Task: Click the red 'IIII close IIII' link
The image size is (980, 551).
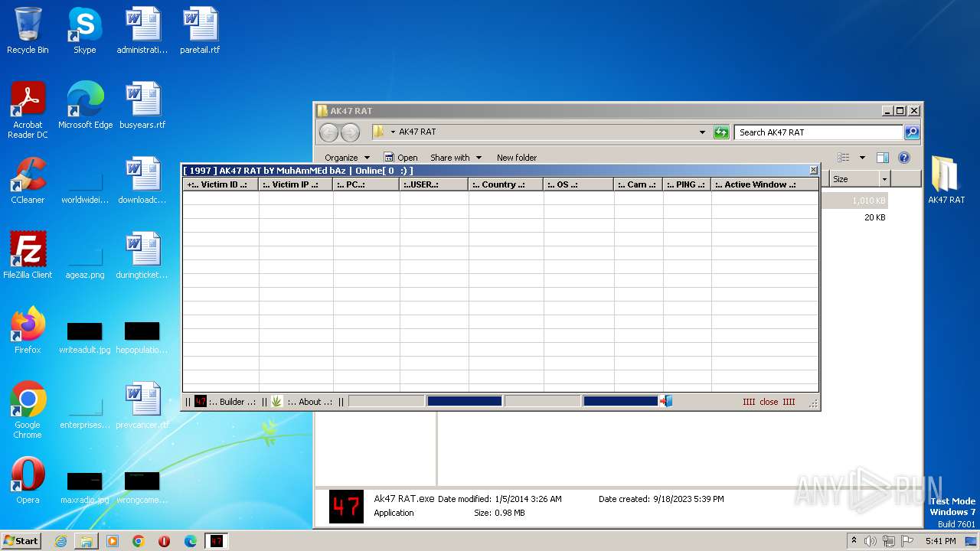Action: click(x=769, y=402)
